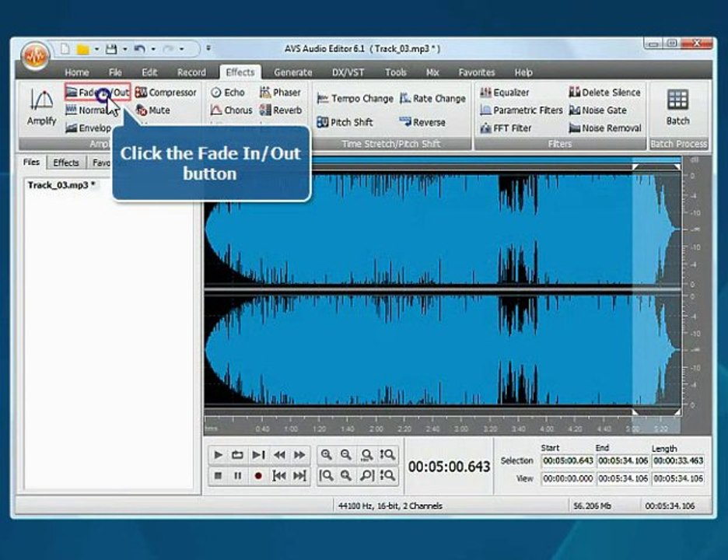
Task: Open Parametric Filters
Action: (x=521, y=110)
